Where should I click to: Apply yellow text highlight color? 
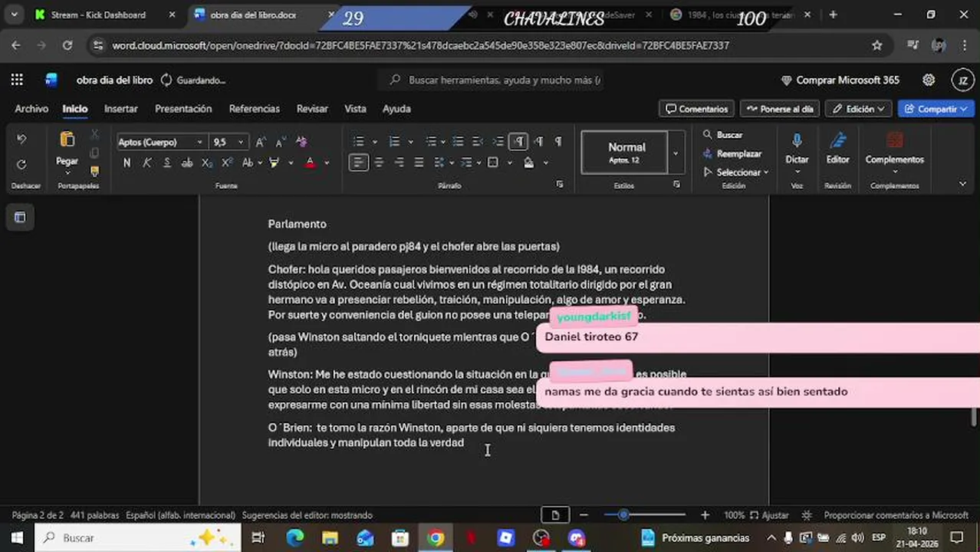[x=274, y=163]
